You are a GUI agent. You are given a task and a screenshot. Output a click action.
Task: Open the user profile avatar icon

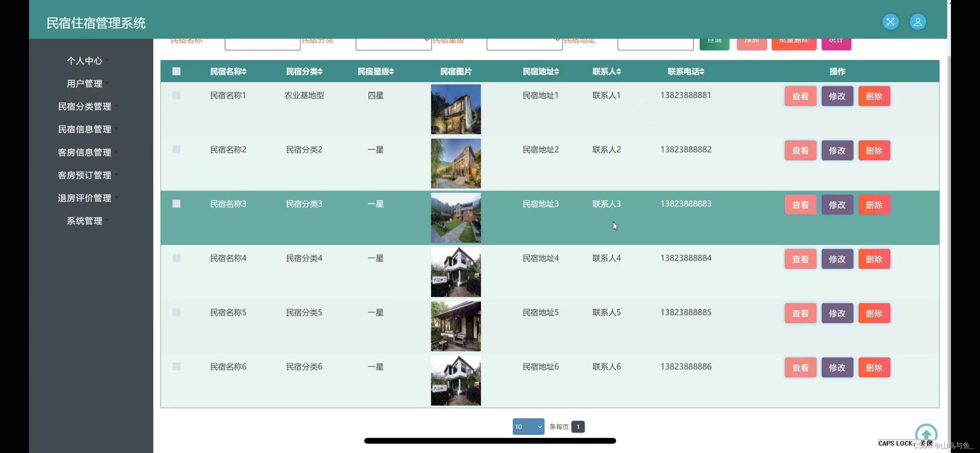[x=918, y=22]
